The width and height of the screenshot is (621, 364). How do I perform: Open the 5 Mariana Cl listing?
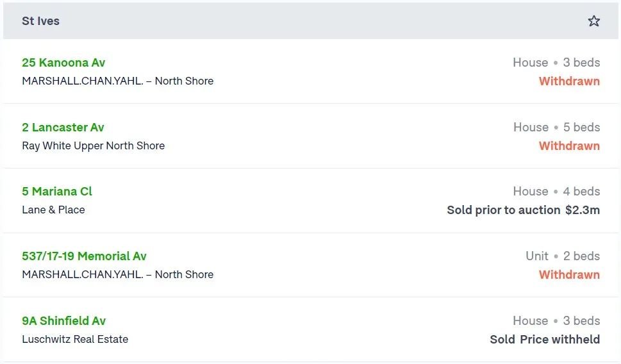[x=57, y=192]
